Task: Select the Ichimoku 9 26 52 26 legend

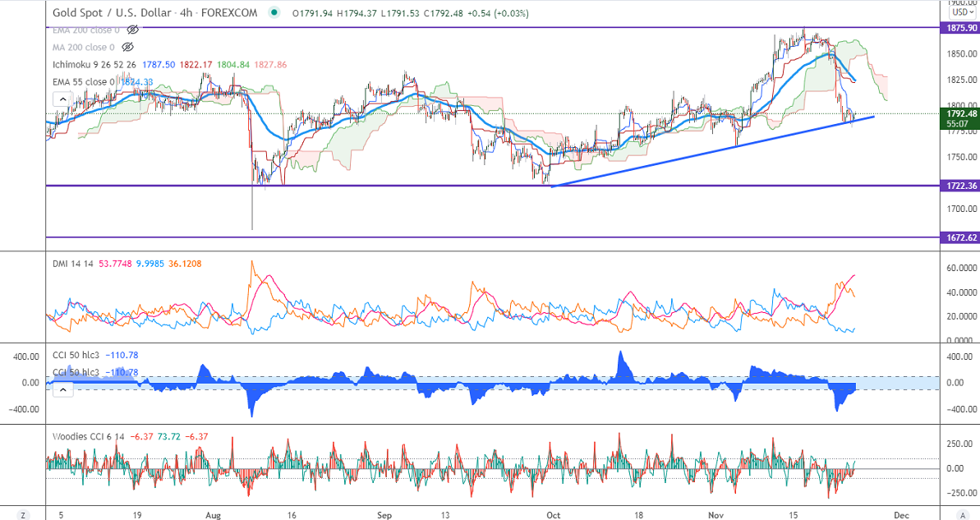Action: click(94, 64)
